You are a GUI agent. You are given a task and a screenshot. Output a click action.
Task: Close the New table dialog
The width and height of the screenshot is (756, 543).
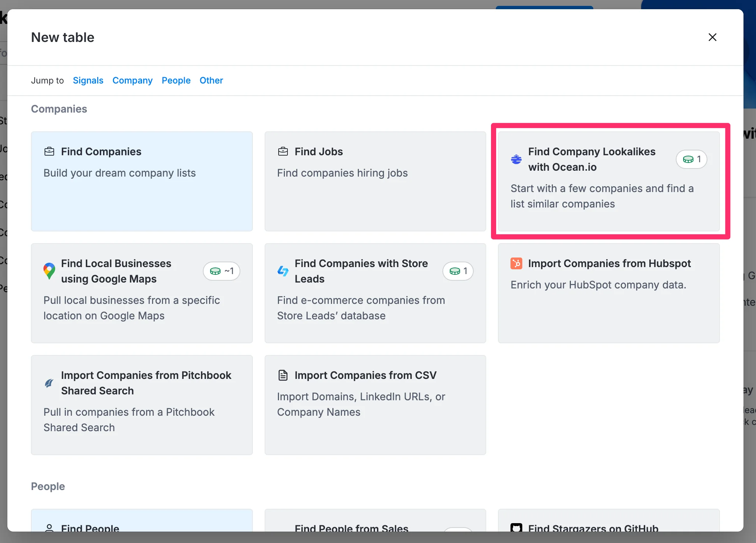(x=712, y=37)
